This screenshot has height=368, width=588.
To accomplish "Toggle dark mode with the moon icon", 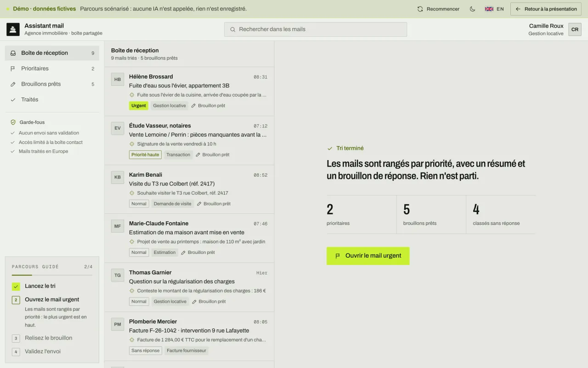I will tap(472, 9).
